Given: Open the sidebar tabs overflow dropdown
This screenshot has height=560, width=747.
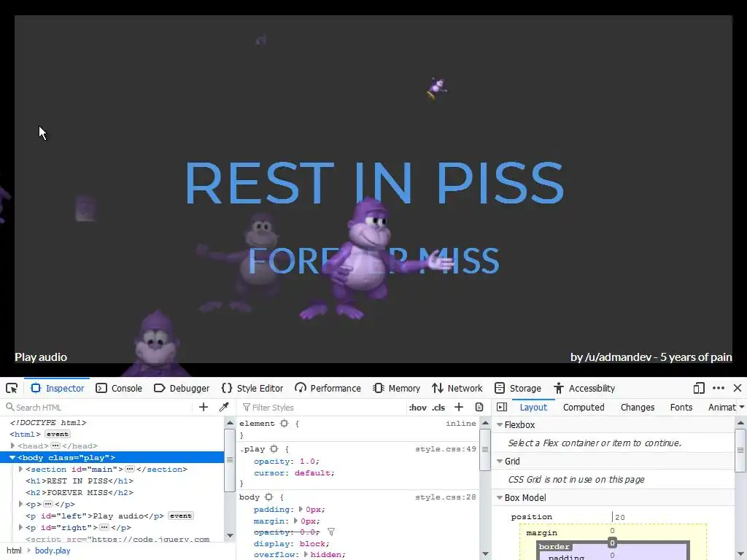Looking at the screenshot, I should point(742,407).
